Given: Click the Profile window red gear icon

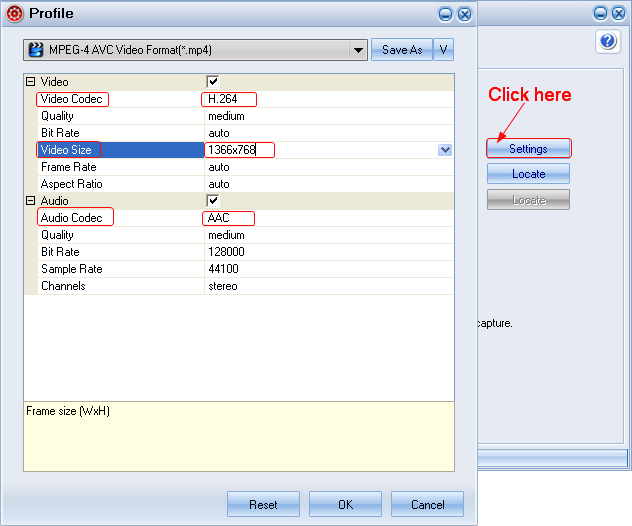Looking at the screenshot, I should tap(15, 14).
